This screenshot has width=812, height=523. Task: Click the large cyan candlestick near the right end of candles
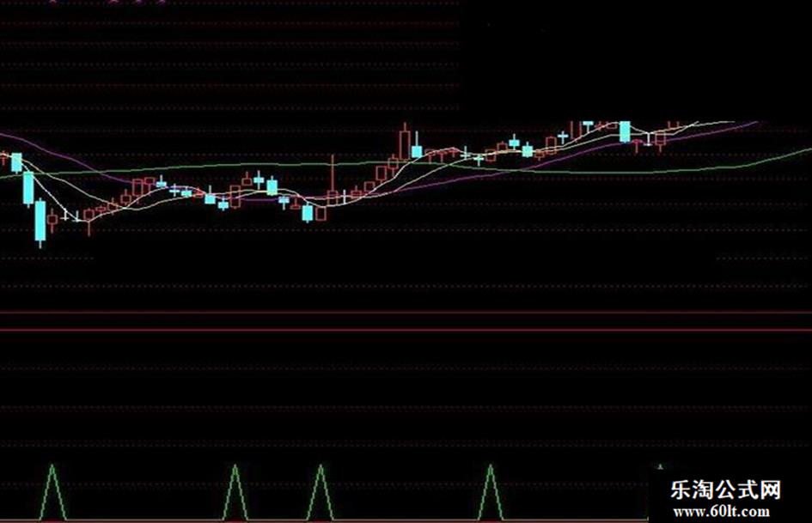point(625,131)
